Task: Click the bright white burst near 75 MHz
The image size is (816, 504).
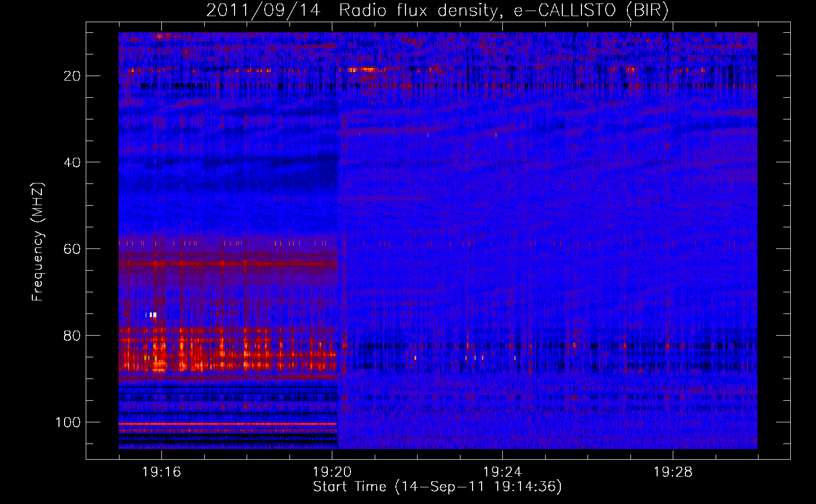Action: [152, 315]
